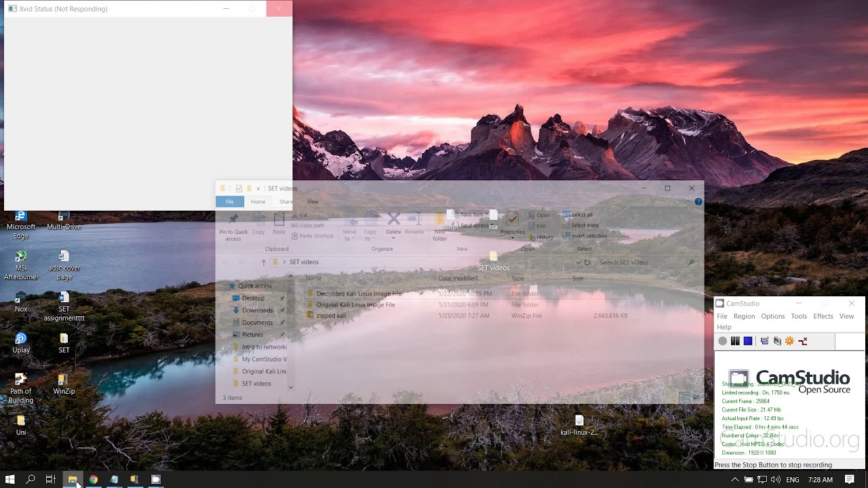The width and height of the screenshot is (868, 488).
Task: Select Decrypted Kali Linux Image File folder
Action: click(467, 293)
